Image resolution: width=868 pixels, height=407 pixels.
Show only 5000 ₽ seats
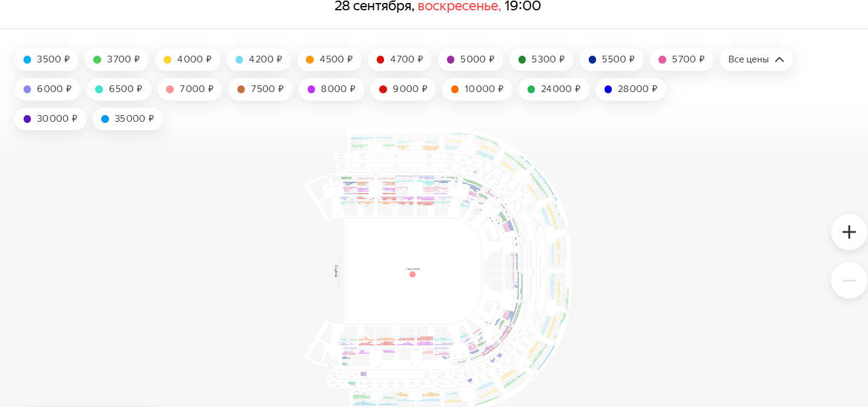click(x=471, y=59)
